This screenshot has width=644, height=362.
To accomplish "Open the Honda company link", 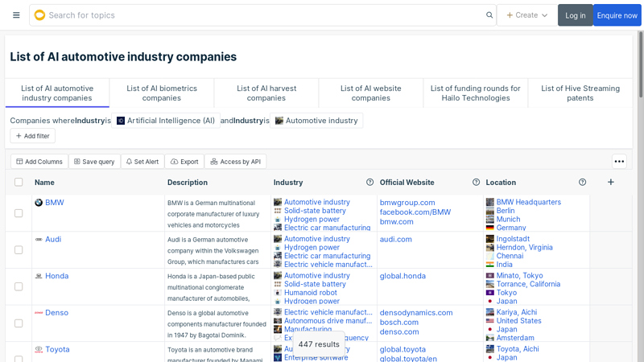I will pyautogui.click(x=56, y=276).
